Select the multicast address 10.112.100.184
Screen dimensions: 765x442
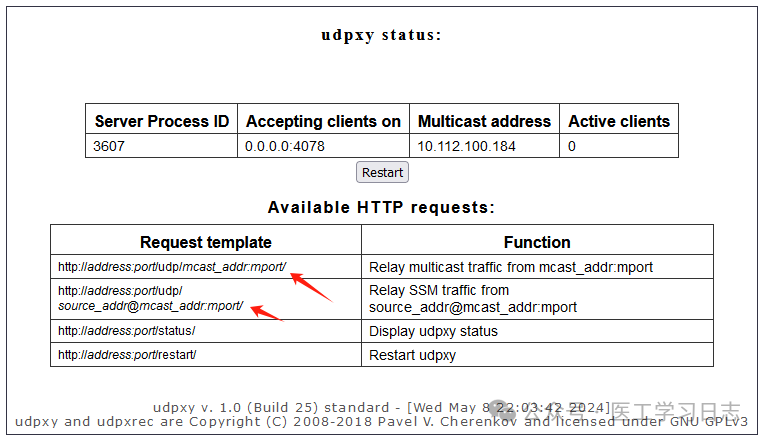pos(466,146)
